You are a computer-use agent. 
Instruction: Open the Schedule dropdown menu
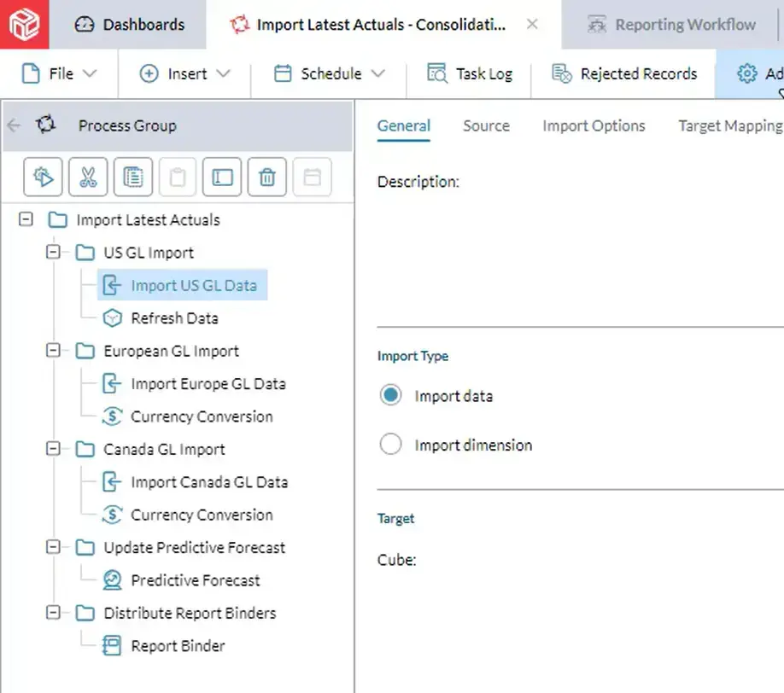(330, 74)
